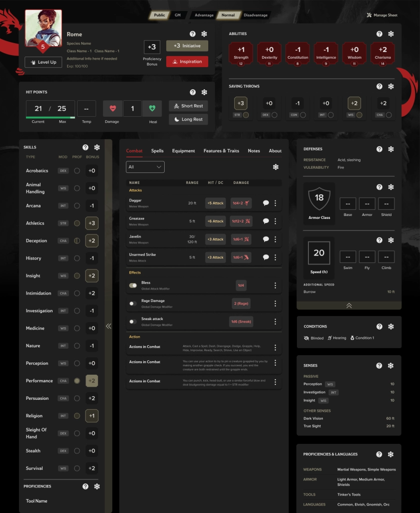Click the Long Rest button
This screenshot has height=513, width=420.
(x=188, y=119)
